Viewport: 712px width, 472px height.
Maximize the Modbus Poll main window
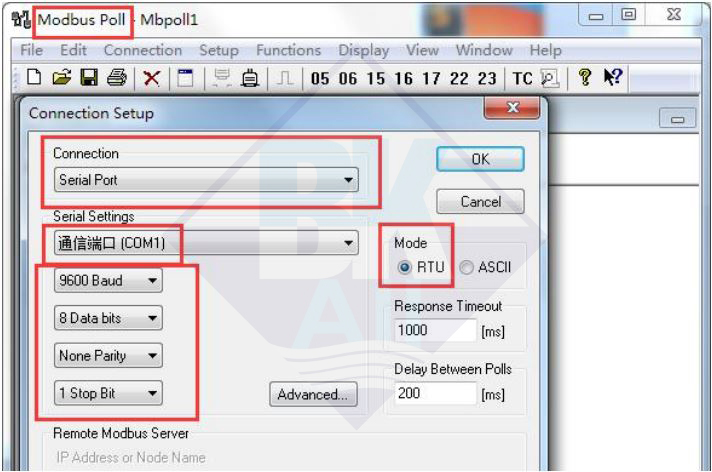point(628,16)
